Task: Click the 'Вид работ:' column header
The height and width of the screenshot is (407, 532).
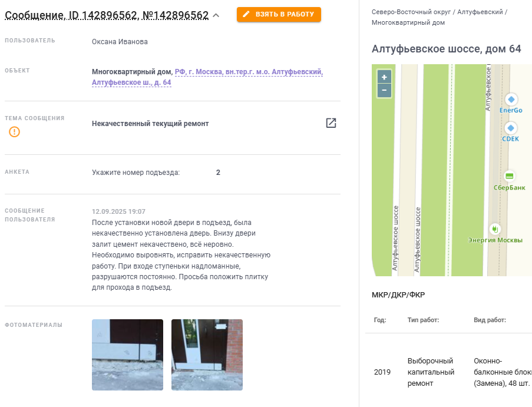Action: pyautogui.click(x=490, y=320)
